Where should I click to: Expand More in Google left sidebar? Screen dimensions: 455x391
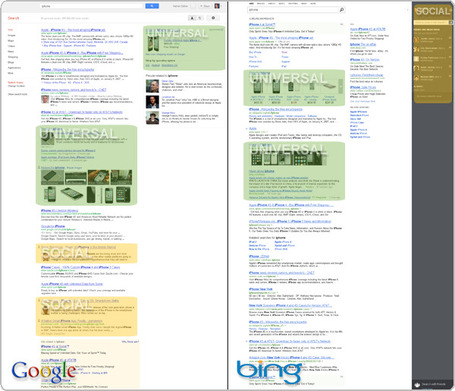point(11,73)
